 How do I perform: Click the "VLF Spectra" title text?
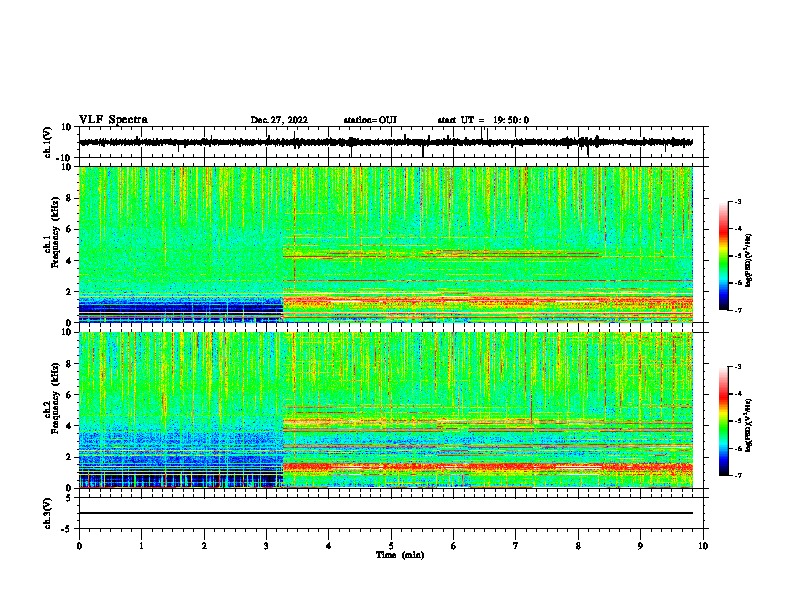tap(113, 120)
